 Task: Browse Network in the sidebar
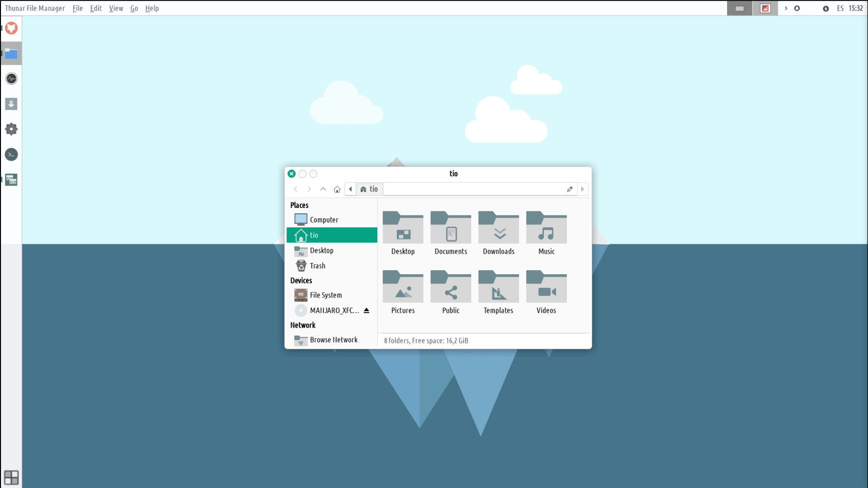333,340
